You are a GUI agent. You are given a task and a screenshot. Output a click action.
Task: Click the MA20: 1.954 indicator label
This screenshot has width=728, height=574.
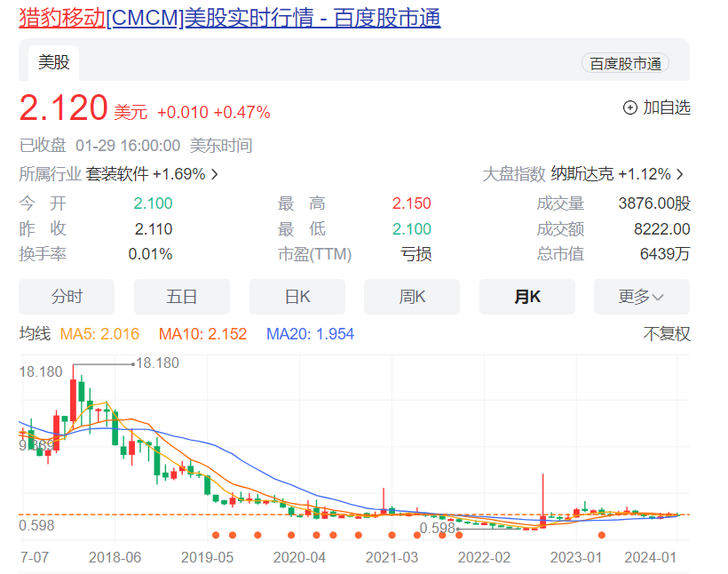pyautogui.click(x=310, y=334)
